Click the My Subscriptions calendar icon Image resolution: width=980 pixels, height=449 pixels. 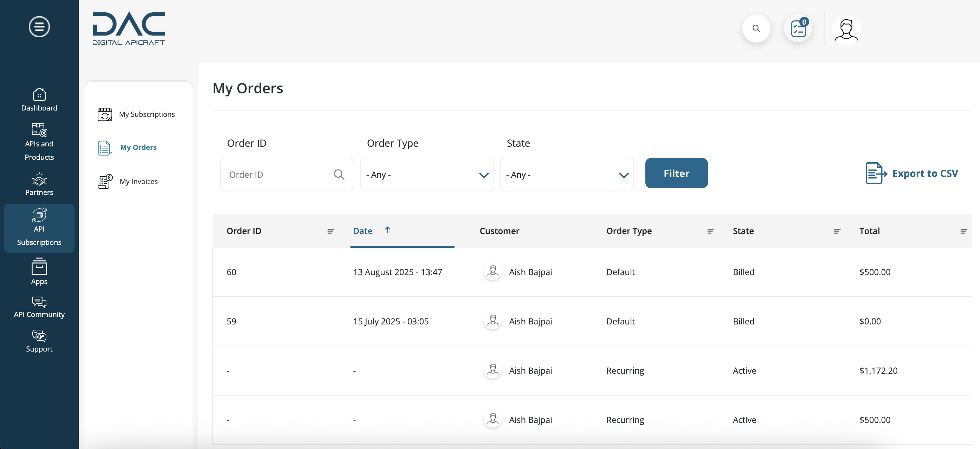(x=105, y=114)
